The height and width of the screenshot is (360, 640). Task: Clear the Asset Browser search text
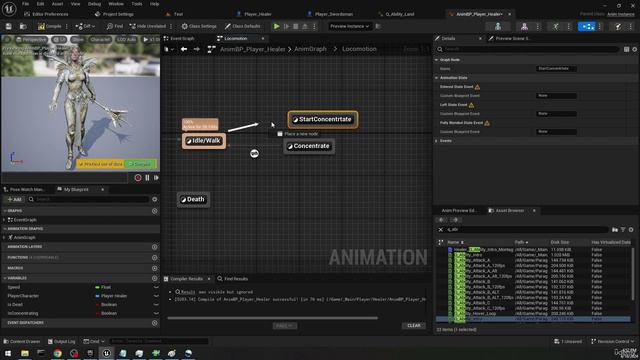441,230
